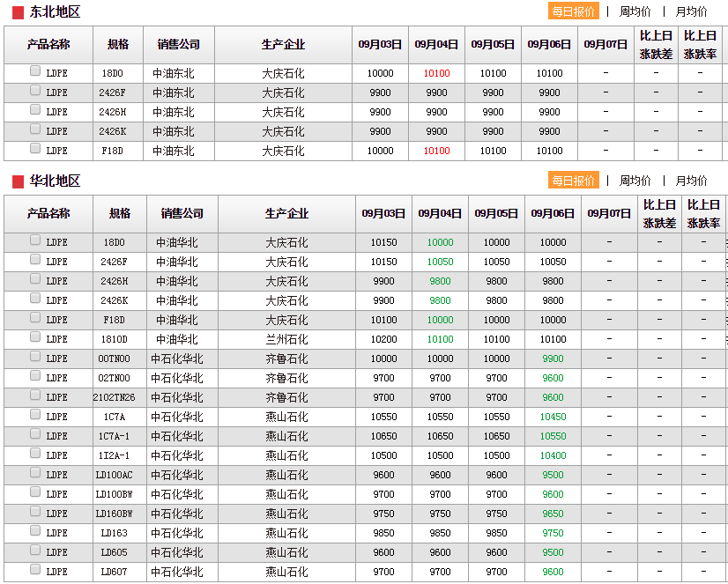
Task: Tick the 00TN00 齐鲁石化 row checkbox
Action: 35,356
